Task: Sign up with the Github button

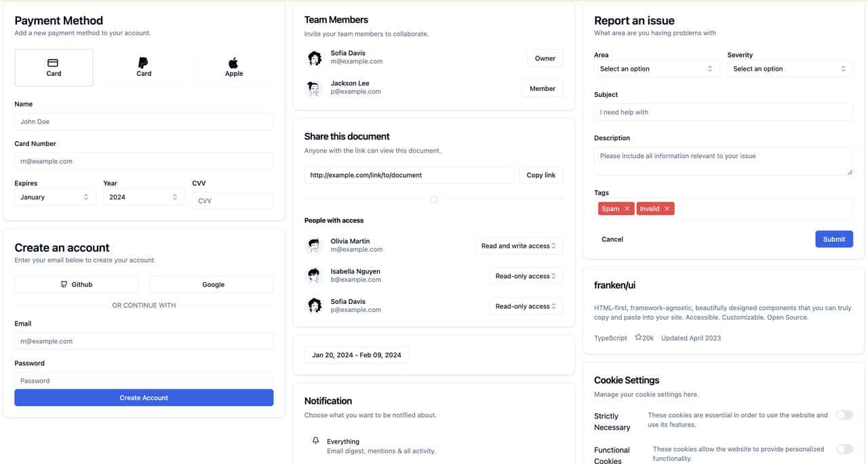Action: [76, 284]
